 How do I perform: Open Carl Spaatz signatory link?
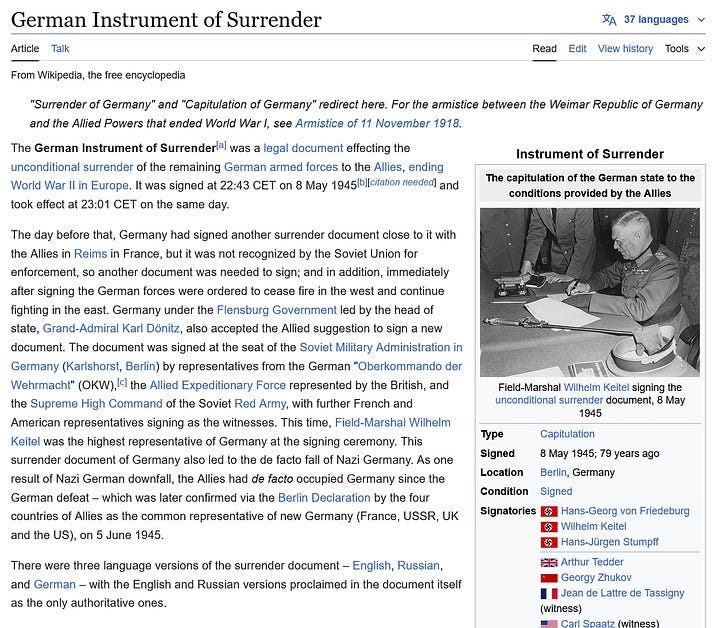click(587, 623)
